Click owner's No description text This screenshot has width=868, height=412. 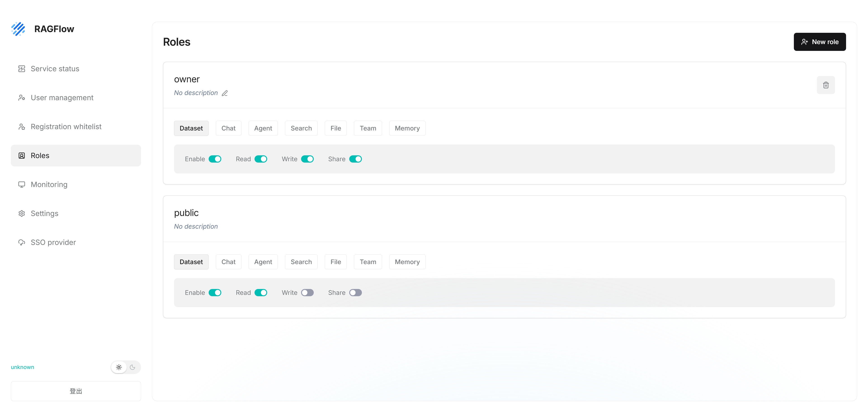(196, 93)
